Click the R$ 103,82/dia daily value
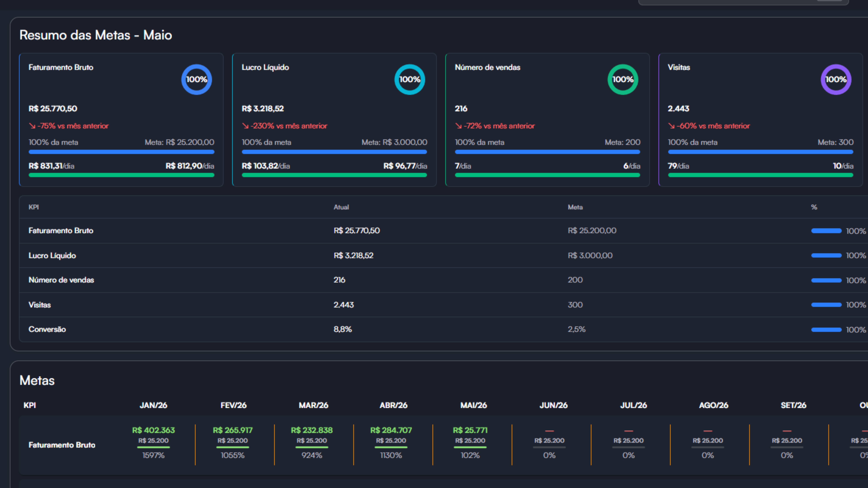The width and height of the screenshot is (868, 488). 266,166
